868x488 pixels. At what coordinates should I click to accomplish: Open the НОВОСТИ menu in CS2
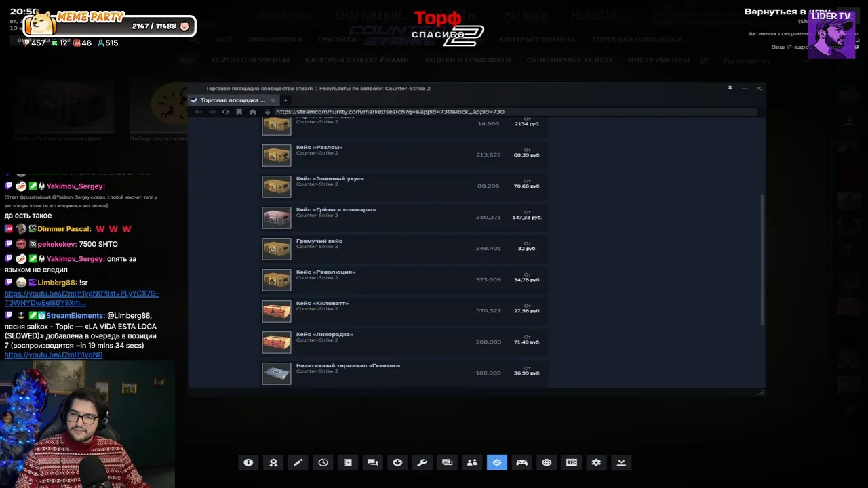[x=594, y=15]
